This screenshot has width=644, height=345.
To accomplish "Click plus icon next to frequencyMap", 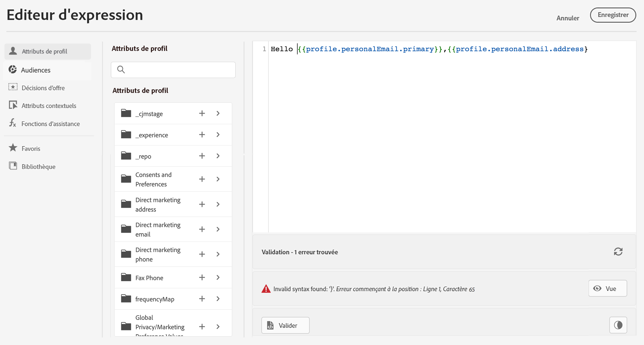I will click(202, 299).
